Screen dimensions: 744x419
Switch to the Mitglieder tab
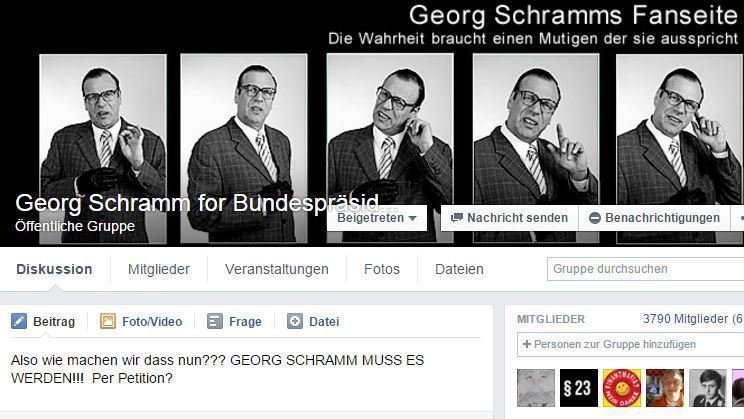coord(159,269)
